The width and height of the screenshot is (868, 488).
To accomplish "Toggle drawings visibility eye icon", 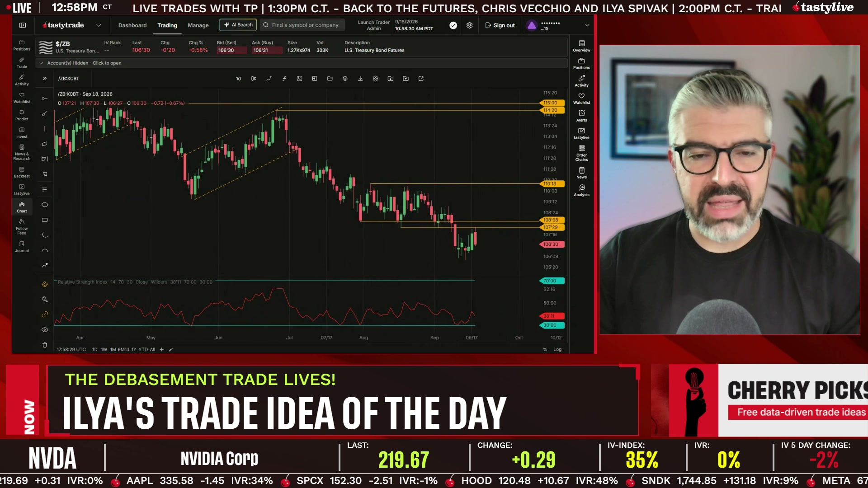I will (45, 330).
